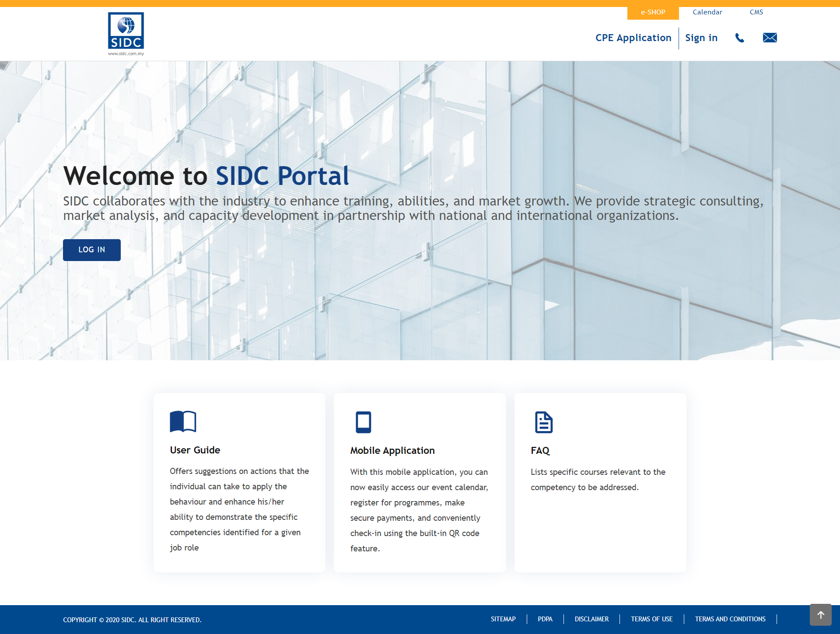Open the SITEMAP footer link

(x=503, y=619)
